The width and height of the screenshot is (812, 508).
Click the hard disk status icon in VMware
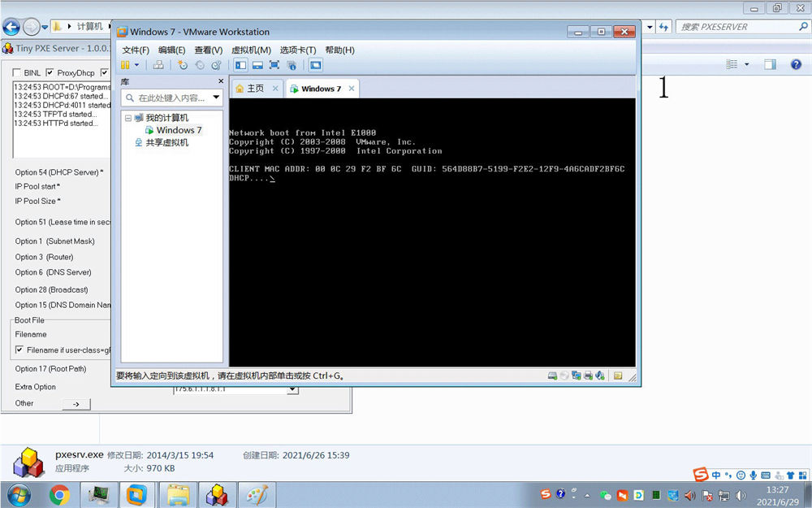(x=552, y=376)
